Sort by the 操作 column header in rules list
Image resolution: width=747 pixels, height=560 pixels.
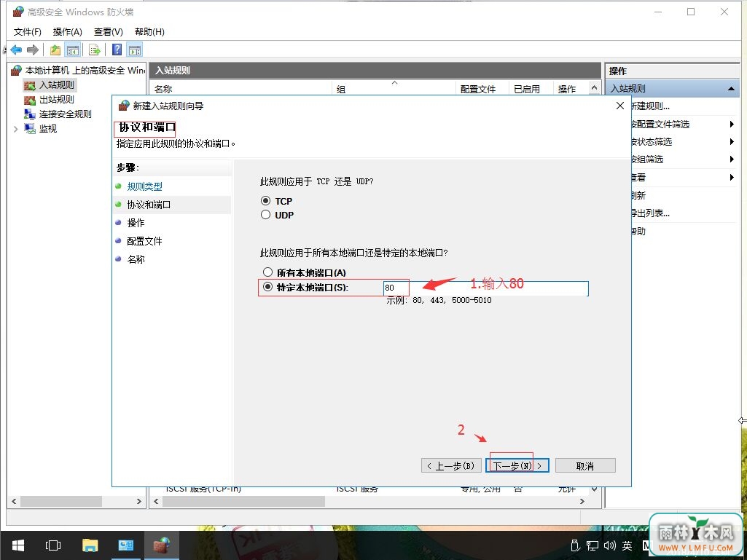point(571,89)
